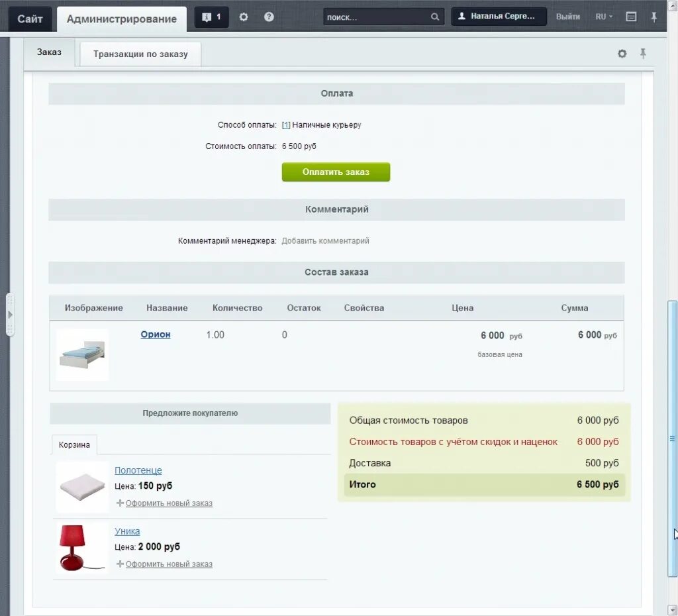
Task: Open the Наталья Серге... user profile button
Action: [x=499, y=17]
